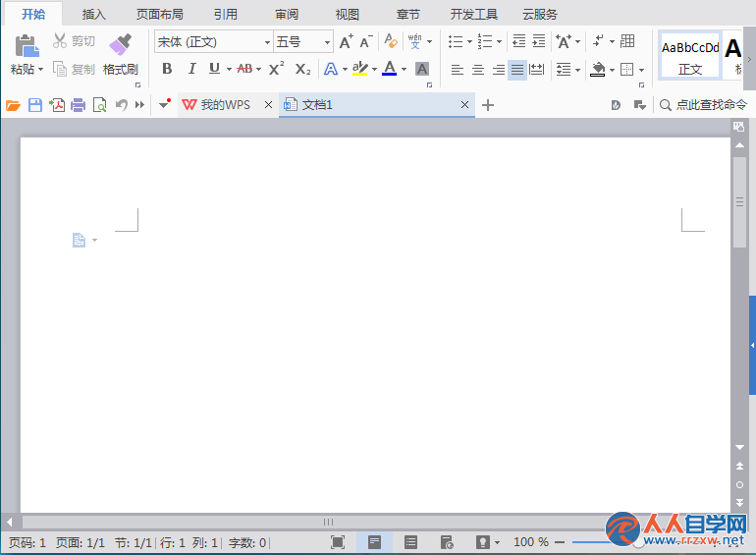Apply superscript X² formatting
Image resolution: width=756 pixels, height=555 pixels.
point(276,69)
